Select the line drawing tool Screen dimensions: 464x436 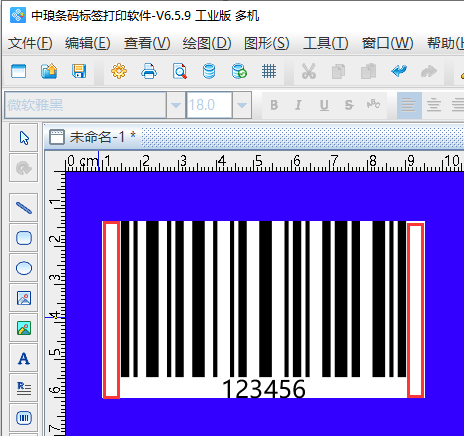(x=24, y=208)
